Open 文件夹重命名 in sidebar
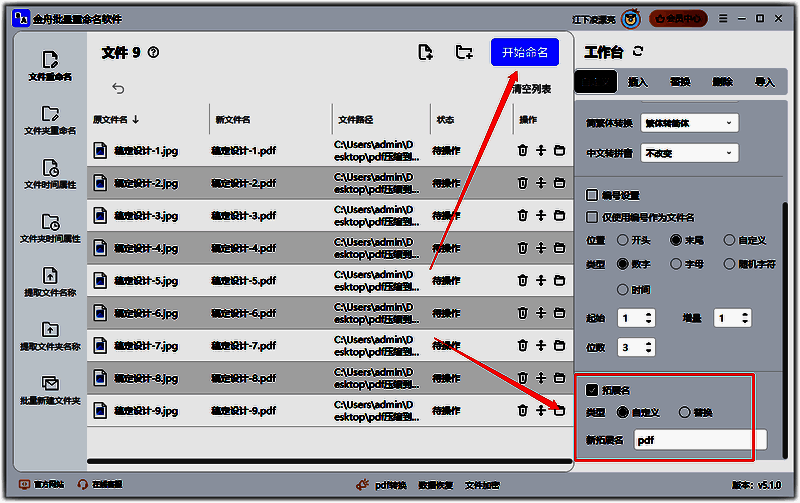Image resolution: width=800 pixels, height=503 pixels. point(50,120)
